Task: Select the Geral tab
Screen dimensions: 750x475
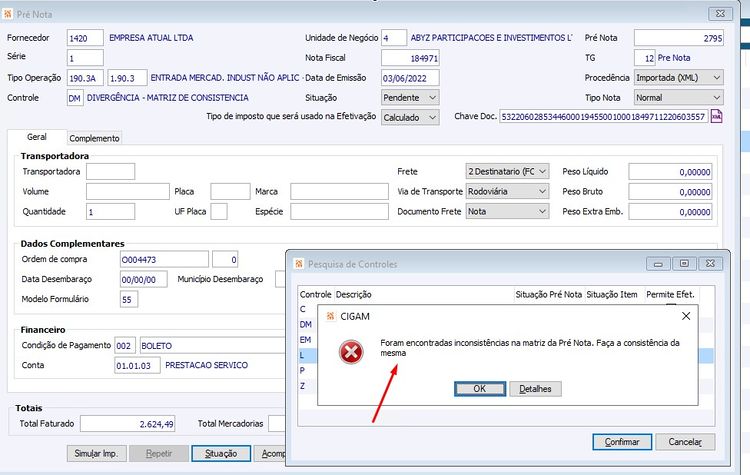Action: (37, 137)
